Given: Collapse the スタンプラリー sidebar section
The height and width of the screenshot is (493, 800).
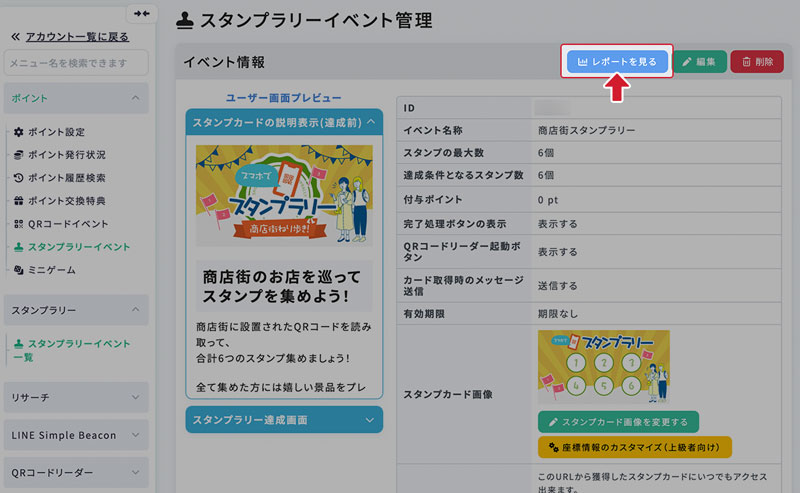Looking at the screenshot, I should 134,310.
